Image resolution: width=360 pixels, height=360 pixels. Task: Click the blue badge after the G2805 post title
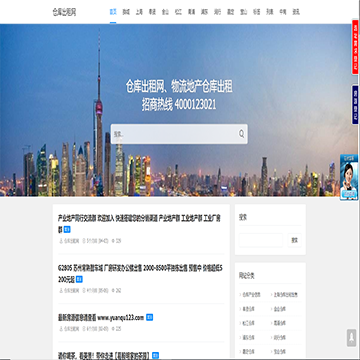coord(79,279)
